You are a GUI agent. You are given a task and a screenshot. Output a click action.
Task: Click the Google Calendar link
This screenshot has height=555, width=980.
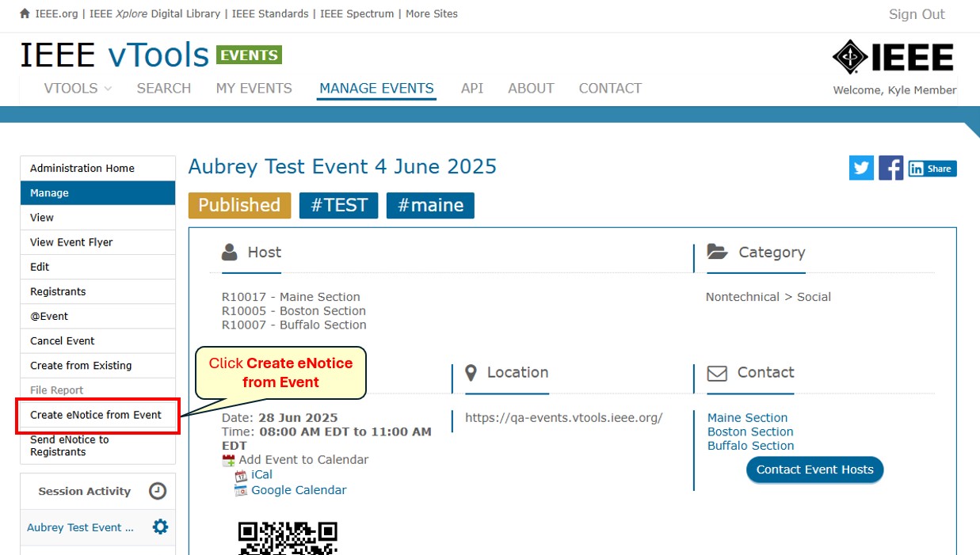[x=299, y=490]
